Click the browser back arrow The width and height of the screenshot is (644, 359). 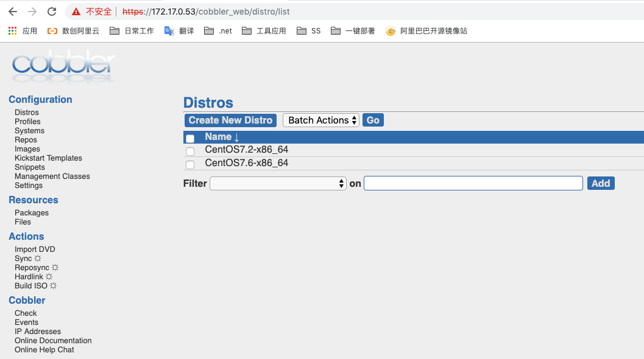coord(13,12)
